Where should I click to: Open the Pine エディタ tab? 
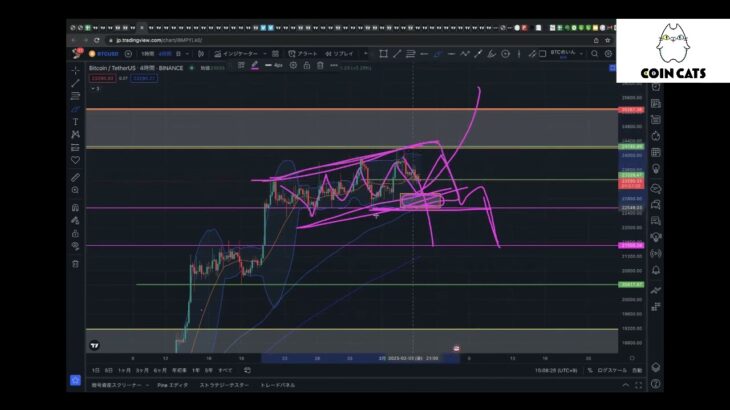click(173, 385)
